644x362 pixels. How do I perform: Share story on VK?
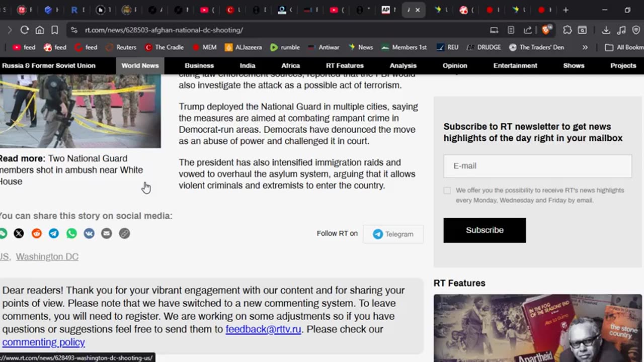coord(89,233)
